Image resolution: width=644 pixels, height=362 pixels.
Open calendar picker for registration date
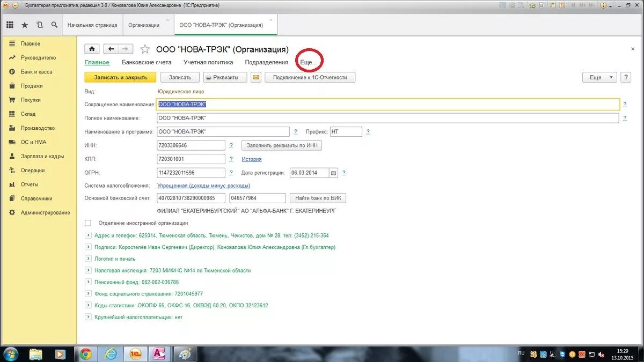coord(333,173)
